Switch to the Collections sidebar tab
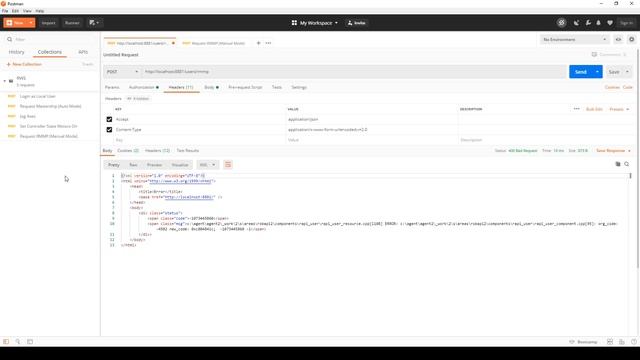The height and width of the screenshot is (360, 640). click(49, 52)
